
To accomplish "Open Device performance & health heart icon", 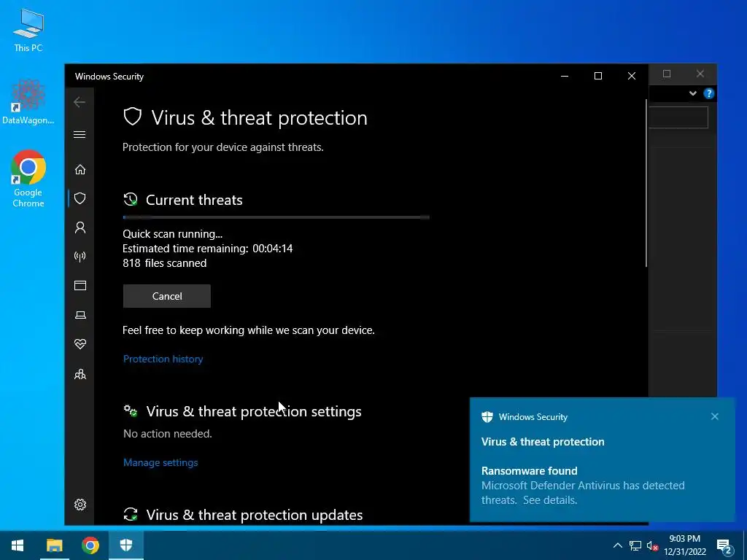I will (80, 344).
